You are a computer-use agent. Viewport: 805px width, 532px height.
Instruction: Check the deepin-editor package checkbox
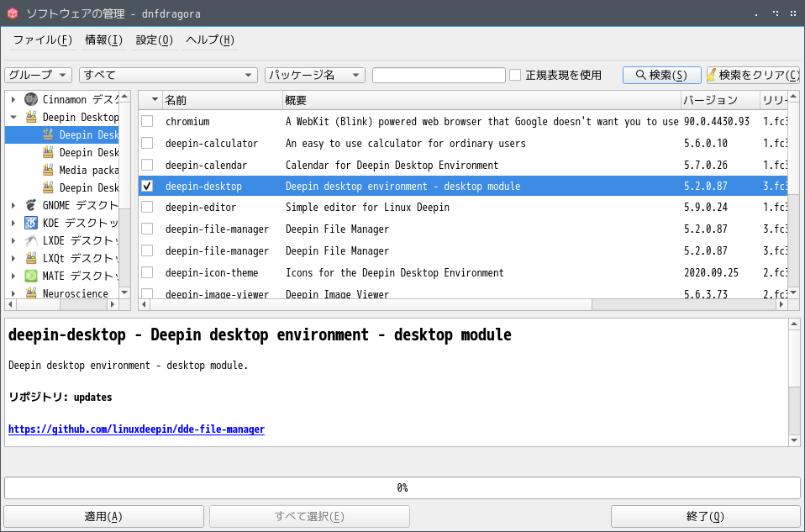point(147,207)
